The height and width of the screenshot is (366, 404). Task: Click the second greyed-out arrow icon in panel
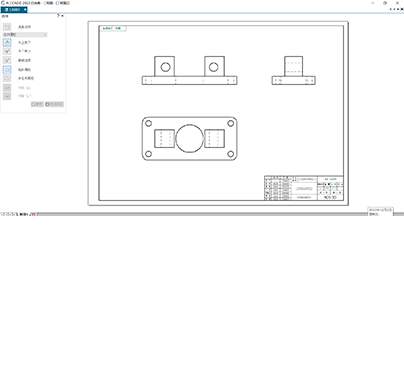7,96
